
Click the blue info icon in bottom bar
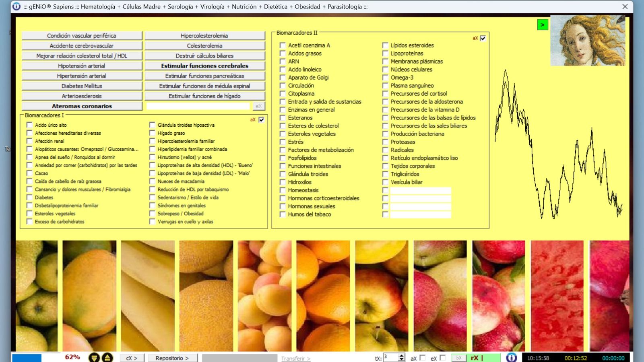coord(512,358)
